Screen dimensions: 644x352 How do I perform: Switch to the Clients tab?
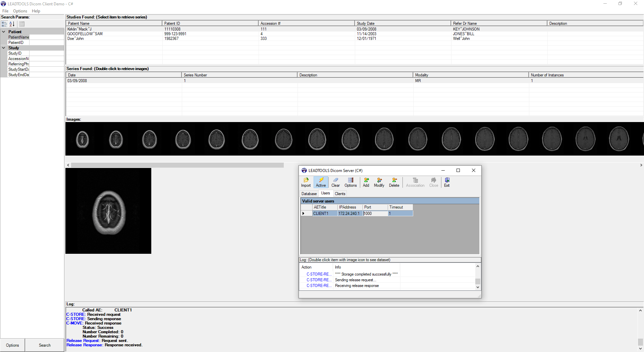click(340, 193)
